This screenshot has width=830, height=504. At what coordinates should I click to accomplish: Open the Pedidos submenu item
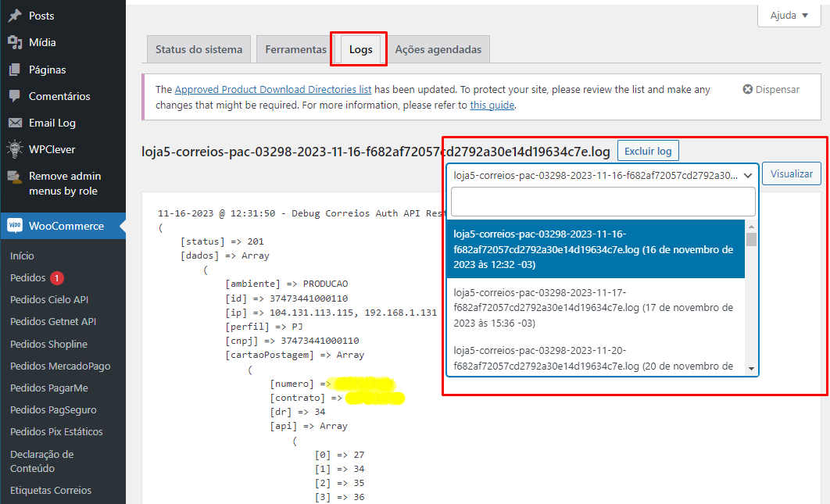point(27,278)
